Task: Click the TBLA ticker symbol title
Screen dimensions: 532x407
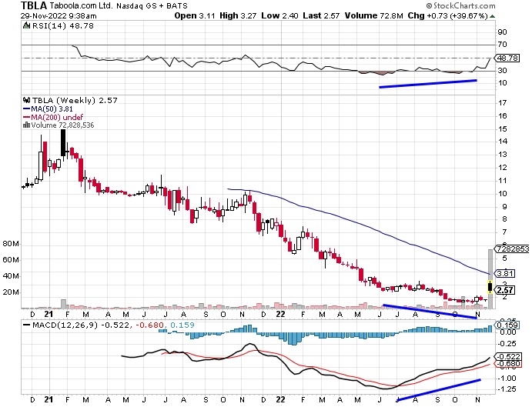Action: pos(34,5)
